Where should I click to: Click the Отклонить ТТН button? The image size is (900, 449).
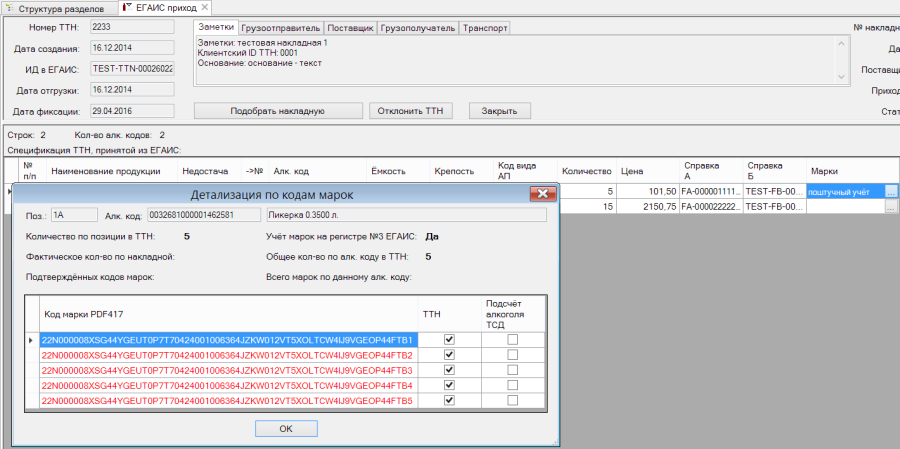point(410,111)
